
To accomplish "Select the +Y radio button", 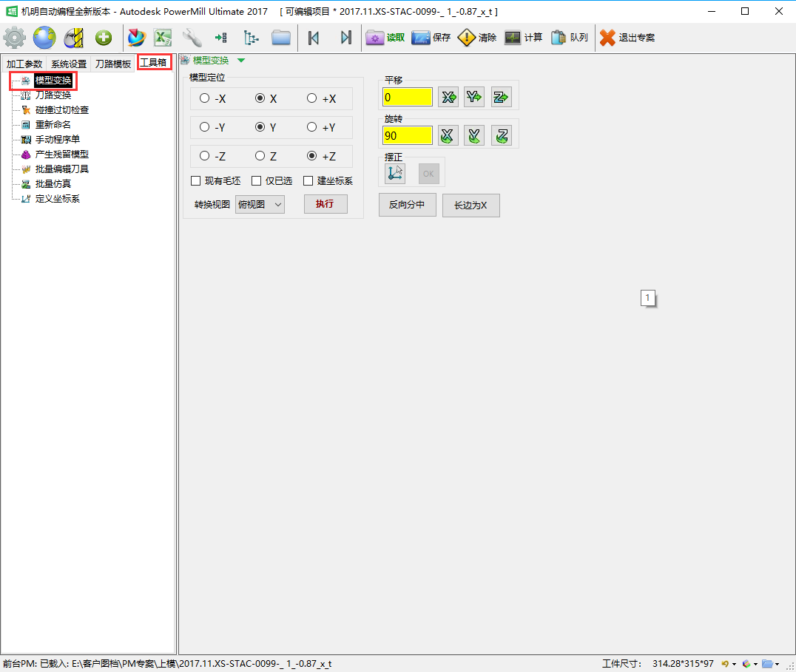I will coord(311,127).
